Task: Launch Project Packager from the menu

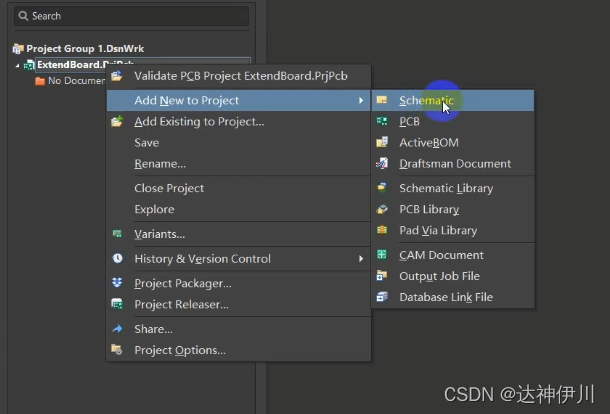Action: [183, 283]
